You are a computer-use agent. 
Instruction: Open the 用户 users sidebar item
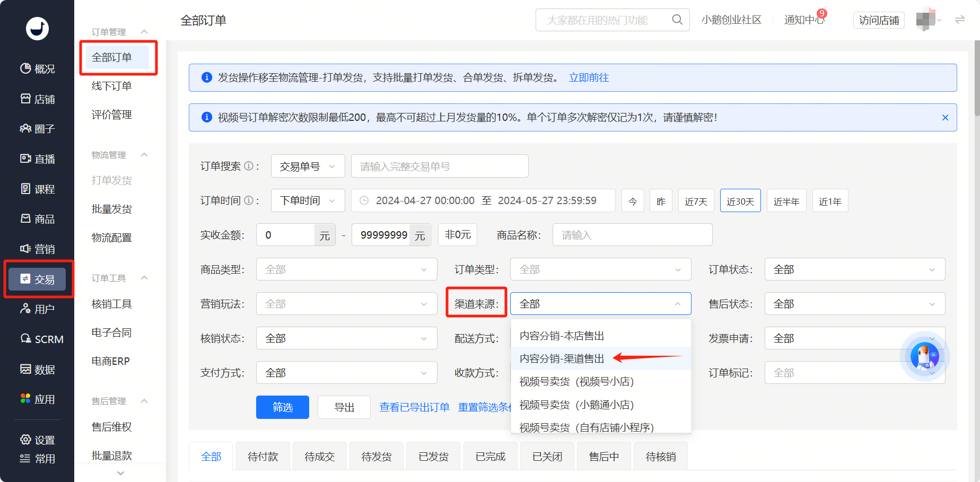point(37,309)
